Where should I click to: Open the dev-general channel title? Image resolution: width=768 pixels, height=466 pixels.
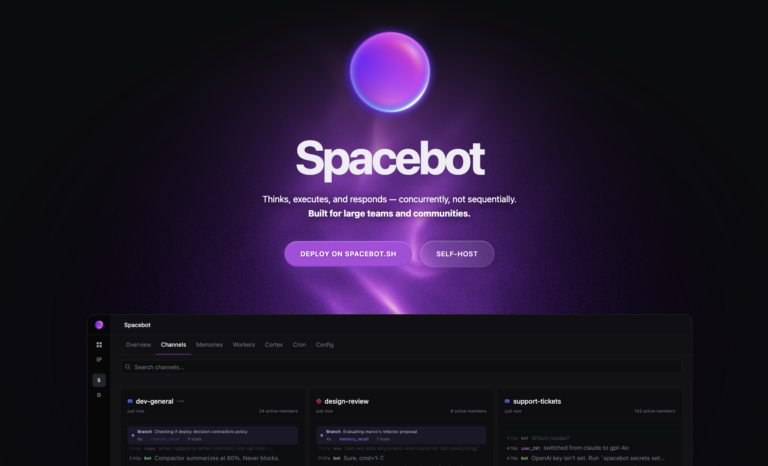154,401
